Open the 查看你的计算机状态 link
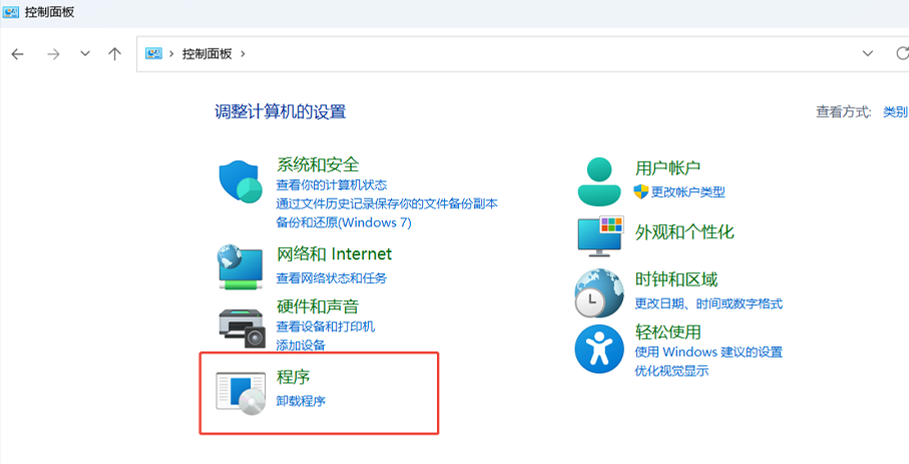 [x=331, y=185]
